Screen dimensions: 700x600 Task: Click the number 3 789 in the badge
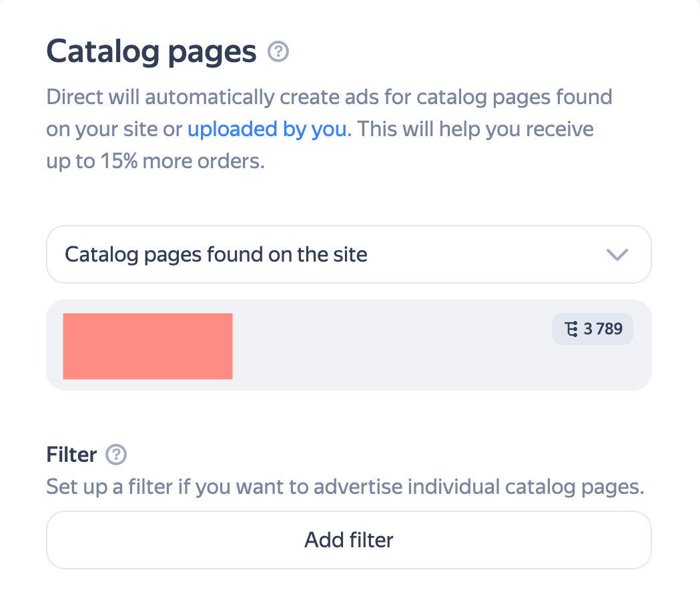click(x=603, y=329)
